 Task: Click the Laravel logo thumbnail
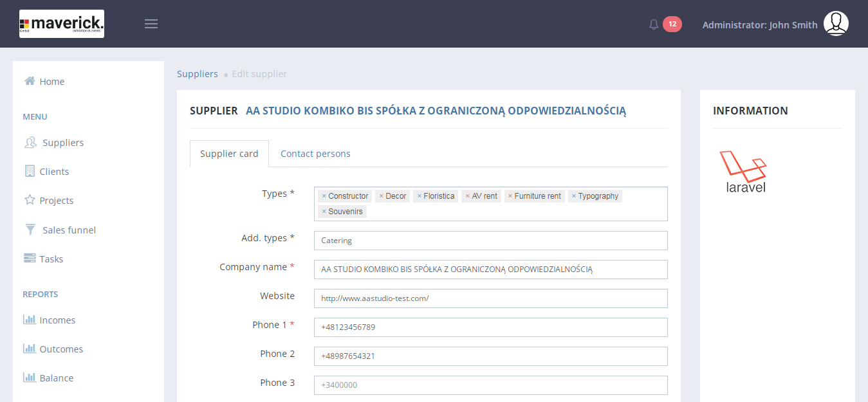coord(744,172)
